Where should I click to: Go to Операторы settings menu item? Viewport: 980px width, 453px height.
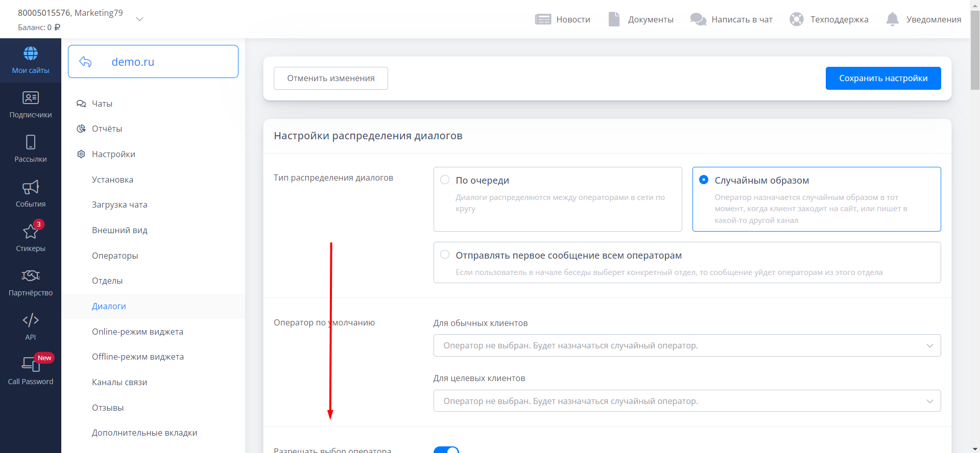pyautogui.click(x=115, y=256)
